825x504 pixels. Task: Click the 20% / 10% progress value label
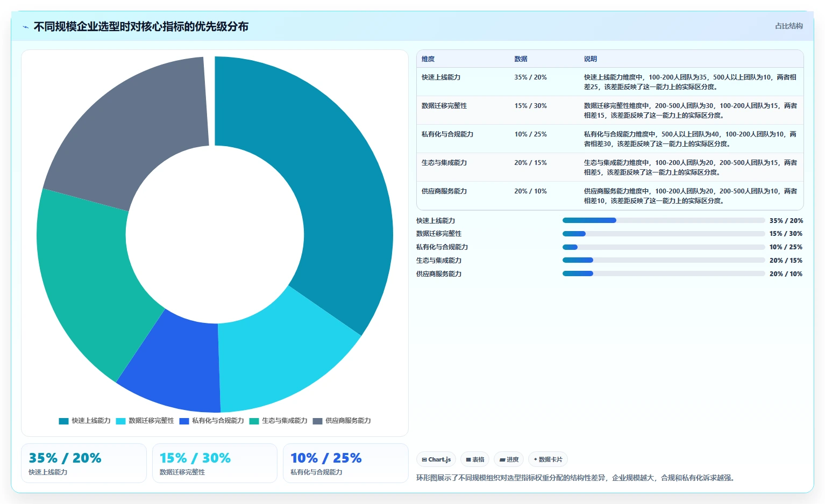point(786,274)
